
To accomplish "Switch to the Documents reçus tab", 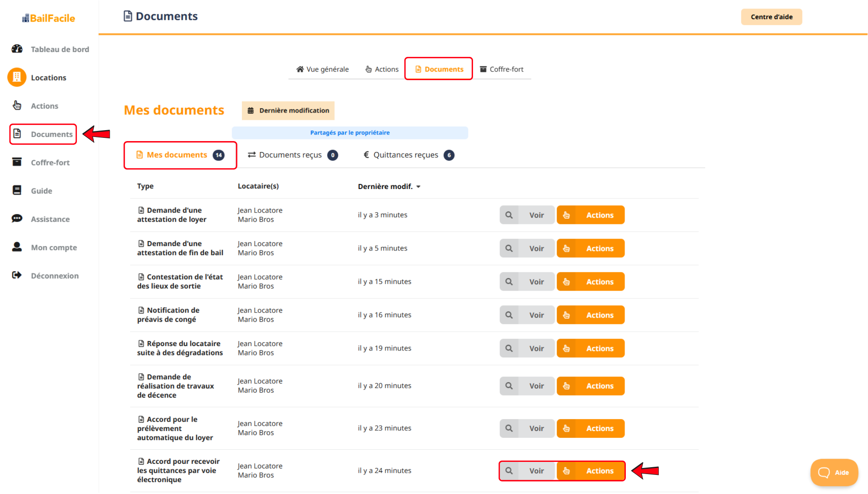I will tap(292, 155).
